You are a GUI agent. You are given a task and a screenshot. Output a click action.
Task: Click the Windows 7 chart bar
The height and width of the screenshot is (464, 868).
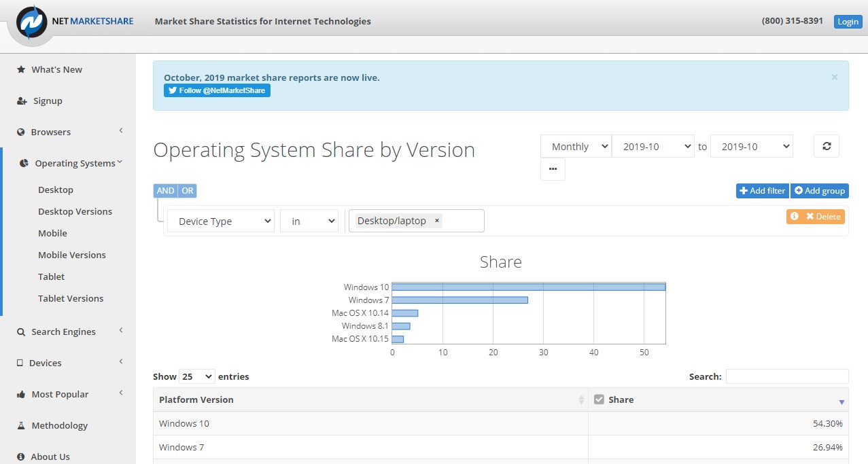459,300
